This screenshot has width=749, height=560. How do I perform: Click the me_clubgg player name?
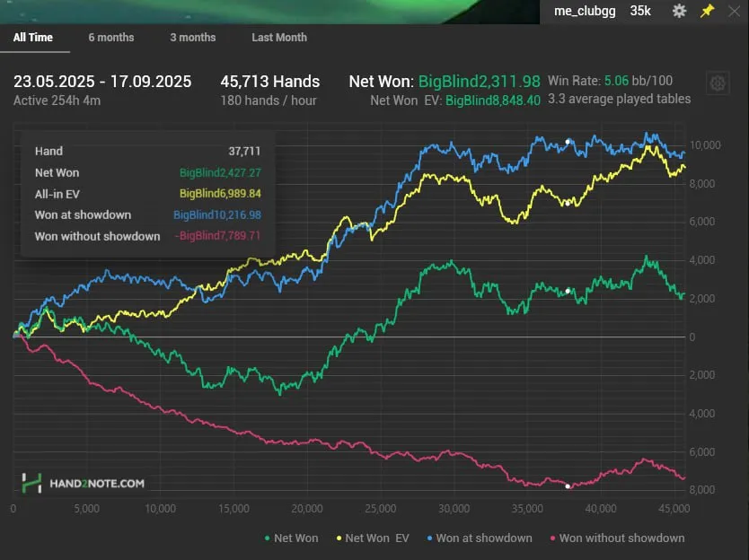point(585,11)
